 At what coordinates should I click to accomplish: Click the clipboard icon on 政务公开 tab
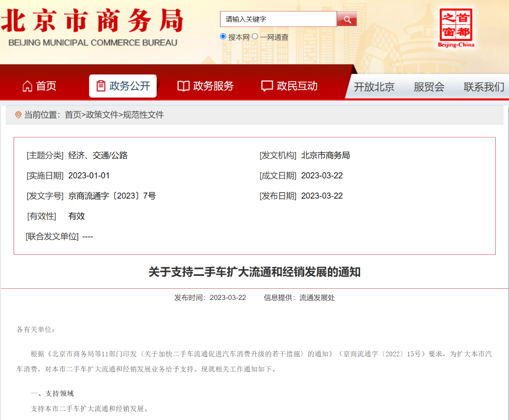(101, 86)
